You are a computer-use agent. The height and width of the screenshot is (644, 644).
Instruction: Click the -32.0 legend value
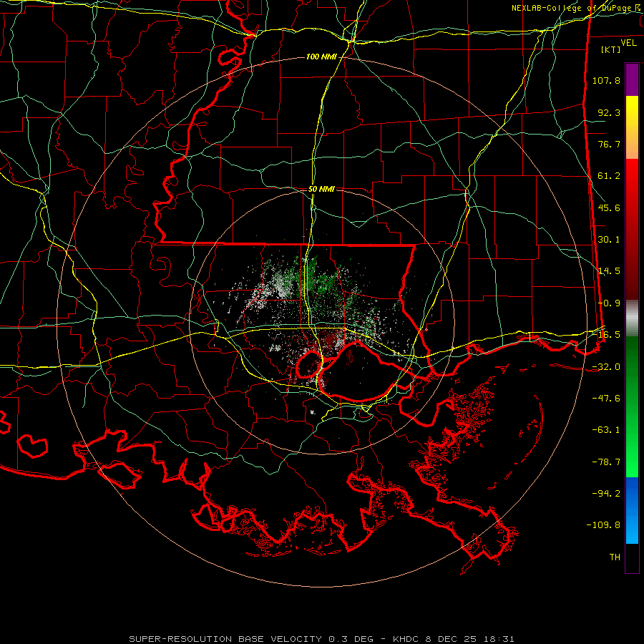(x=606, y=367)
